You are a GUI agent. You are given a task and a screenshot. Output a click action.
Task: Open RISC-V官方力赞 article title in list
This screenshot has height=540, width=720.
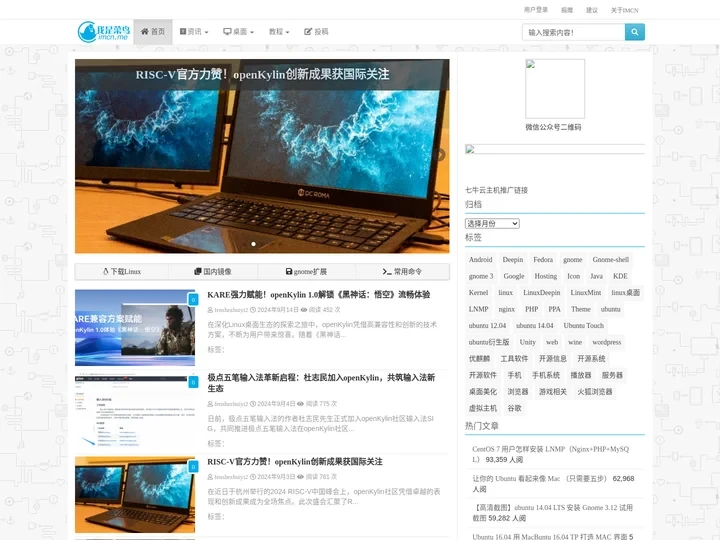pyautogui.click(x=295, y=462)
